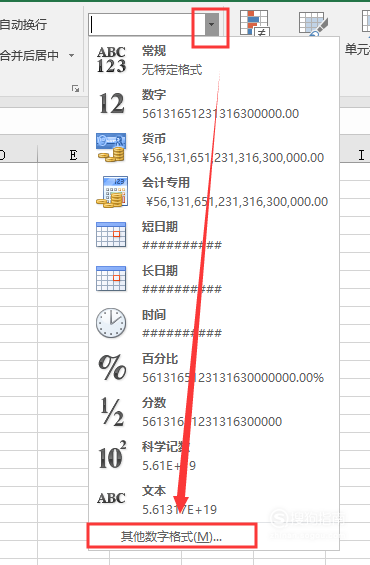This screenshot has height=565, width=370.
Task: Click the ABC 123 general format icon
Action: tap(111, 60)
